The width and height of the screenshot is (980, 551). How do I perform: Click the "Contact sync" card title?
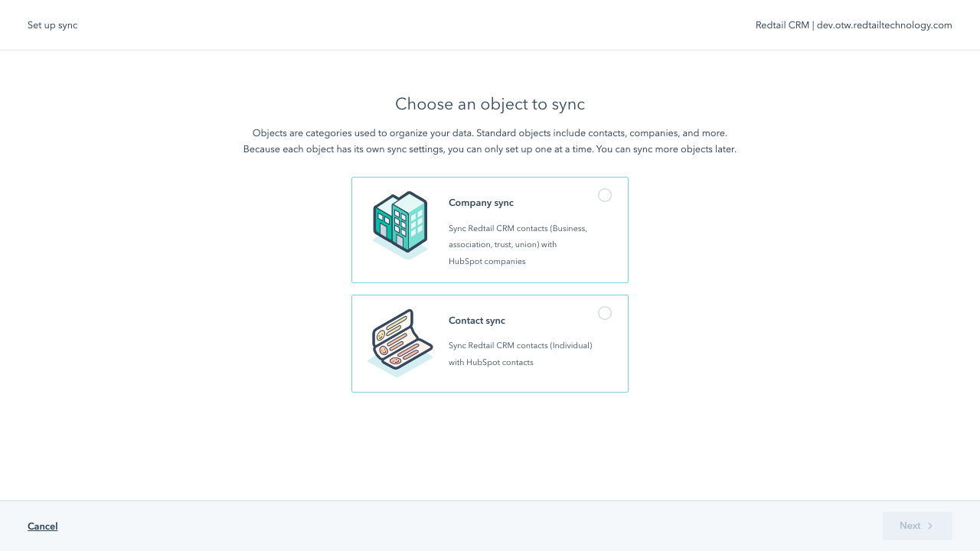point(476,321)
